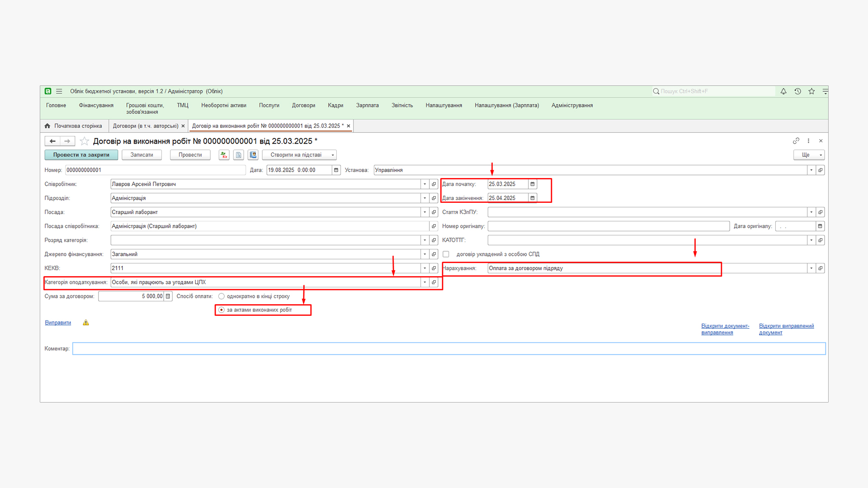This screenshot has width=868, height=488.
Task: Click the Дт/Кт postings icon
Action: [x=224, y=155]
